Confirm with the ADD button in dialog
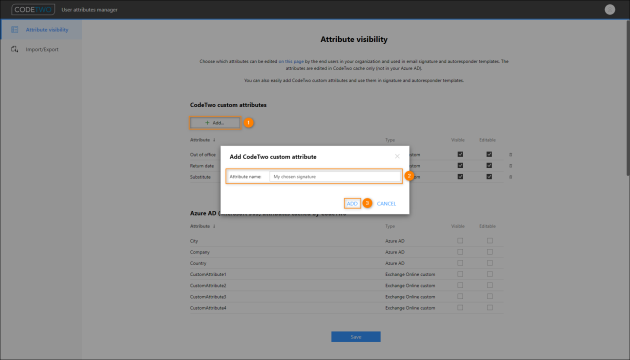This screenshot has width=630, height=360. [x=352, y=204]
